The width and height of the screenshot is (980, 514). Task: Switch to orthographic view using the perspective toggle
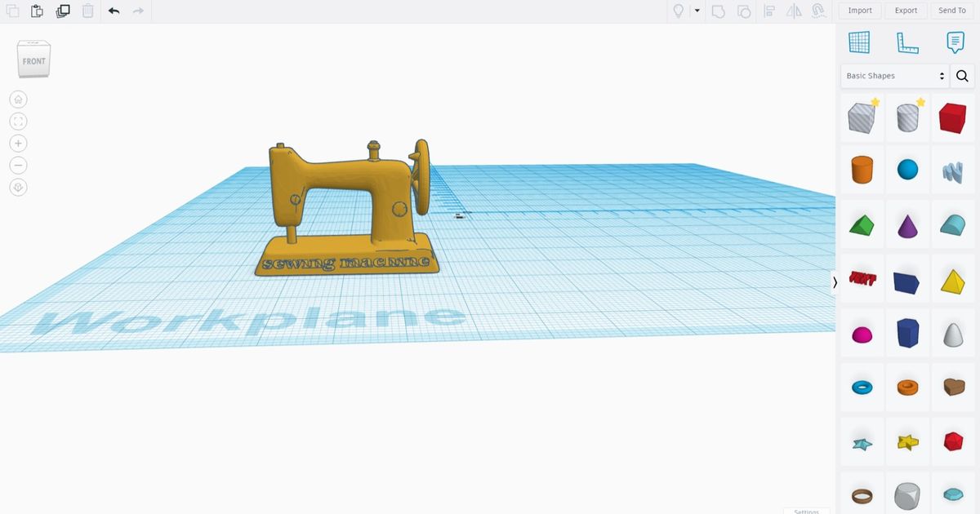pyautogui.click(x=18, y=187)
